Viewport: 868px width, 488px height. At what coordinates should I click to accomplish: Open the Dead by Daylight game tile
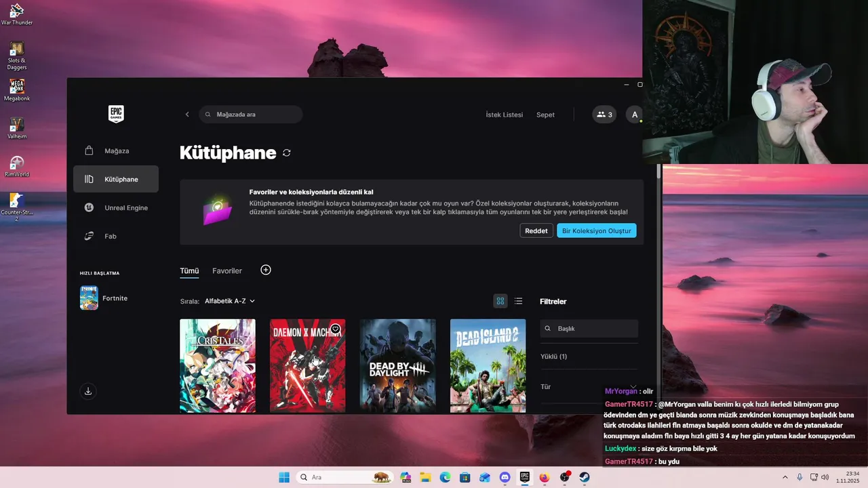[x=398, y=365]
